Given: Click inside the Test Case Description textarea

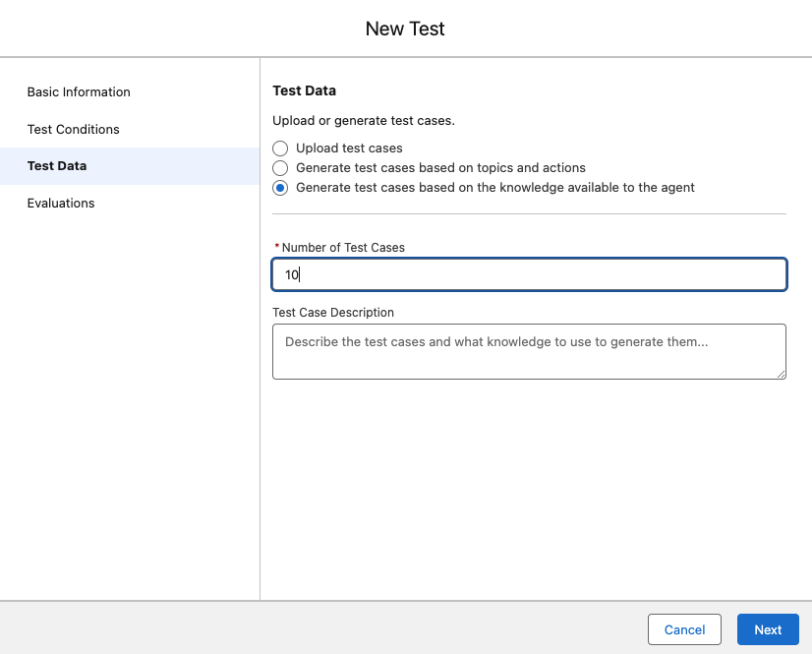Looking at the screenshot, I should click(x=529, y=351).
